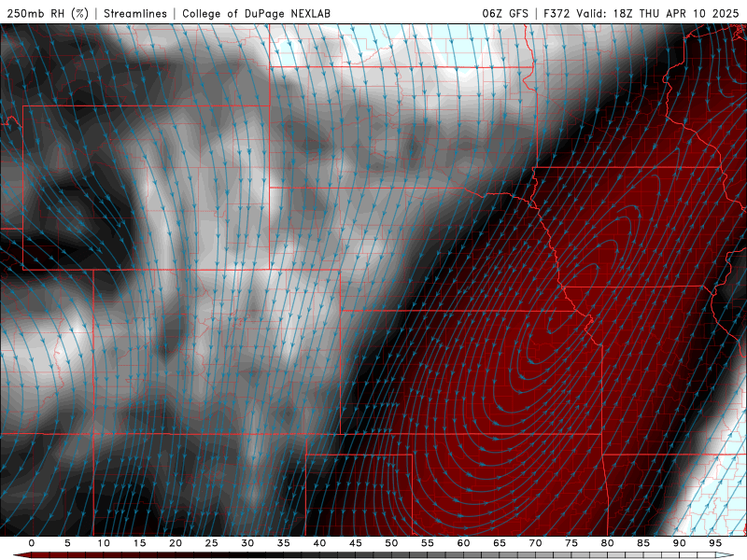Click the color scale label "25"

(212, 543)
